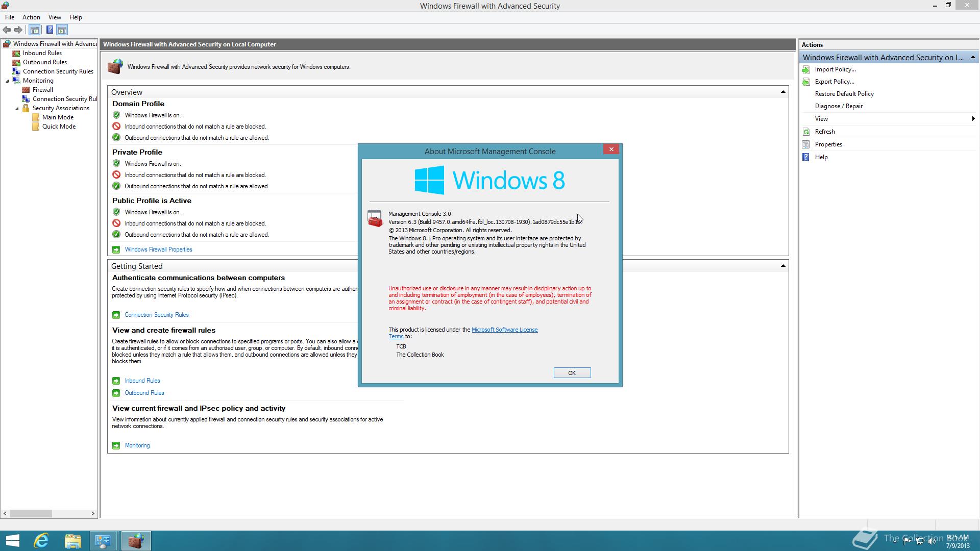Open the Windows Firewall Properties link
980x551 pixels.
158,249
